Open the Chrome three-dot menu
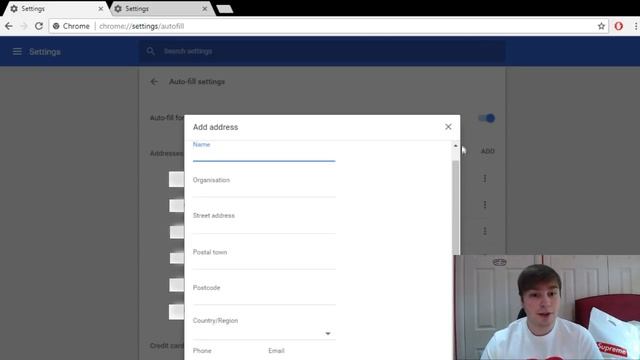The height and width of the screenshot is (360, 640). 636,26
